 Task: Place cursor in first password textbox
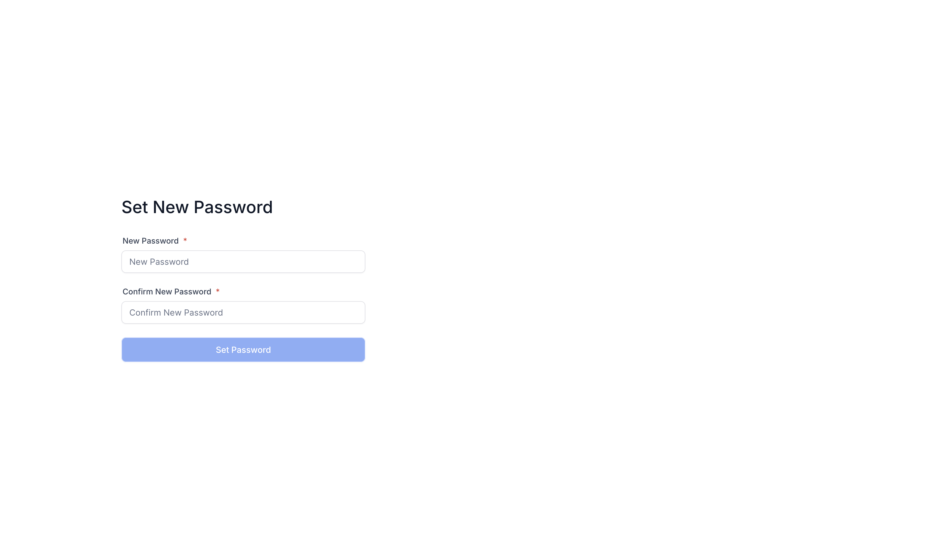243,261
